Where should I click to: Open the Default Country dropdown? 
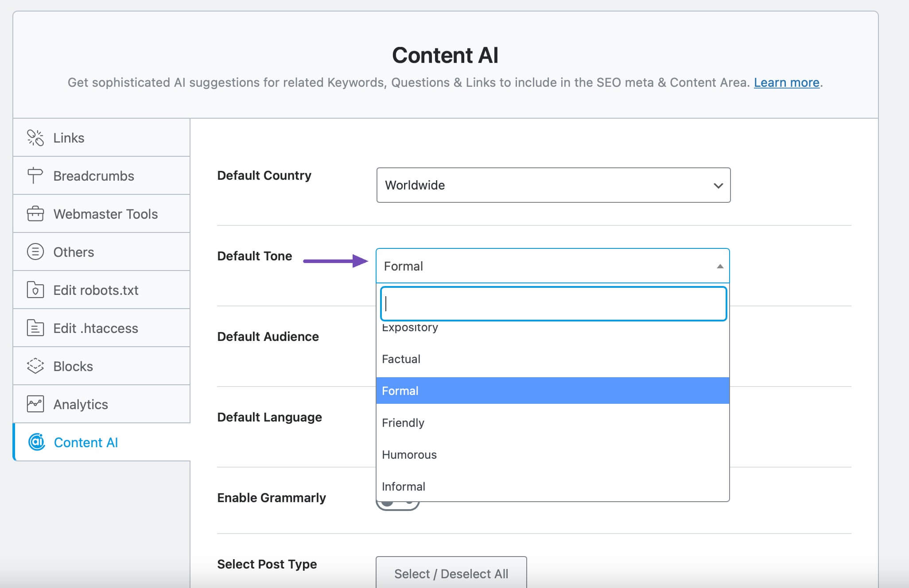tap(553, 185)
